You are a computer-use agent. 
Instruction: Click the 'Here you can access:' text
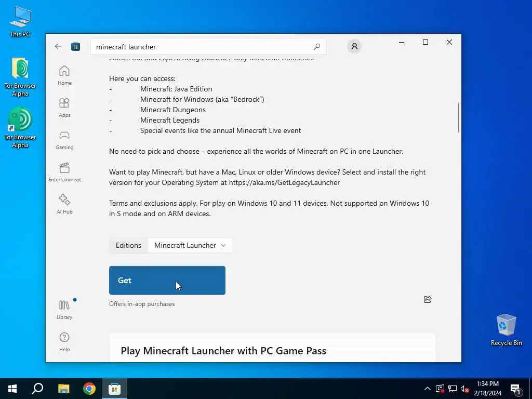(x=142, y=79)
